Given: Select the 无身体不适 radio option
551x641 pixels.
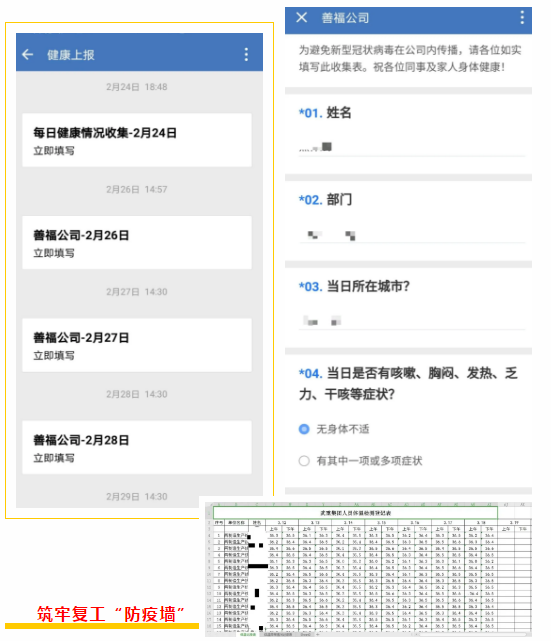Looking at the screenshot, I should tap(304, 429).
